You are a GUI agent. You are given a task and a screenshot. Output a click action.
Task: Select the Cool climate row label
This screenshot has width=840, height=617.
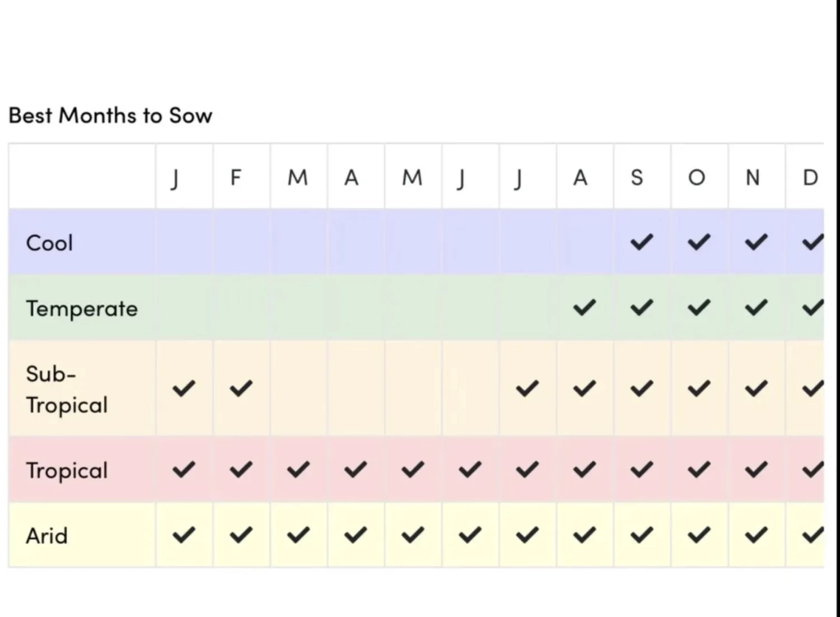click(x=49, y=243)
